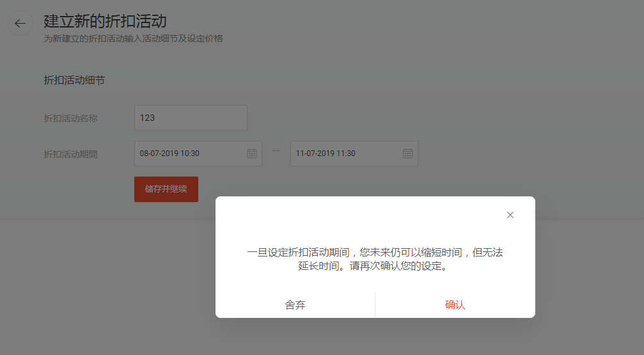
Task: Select the end date 11-07-2019 11:30 field
Action: (x=345, y=154)
